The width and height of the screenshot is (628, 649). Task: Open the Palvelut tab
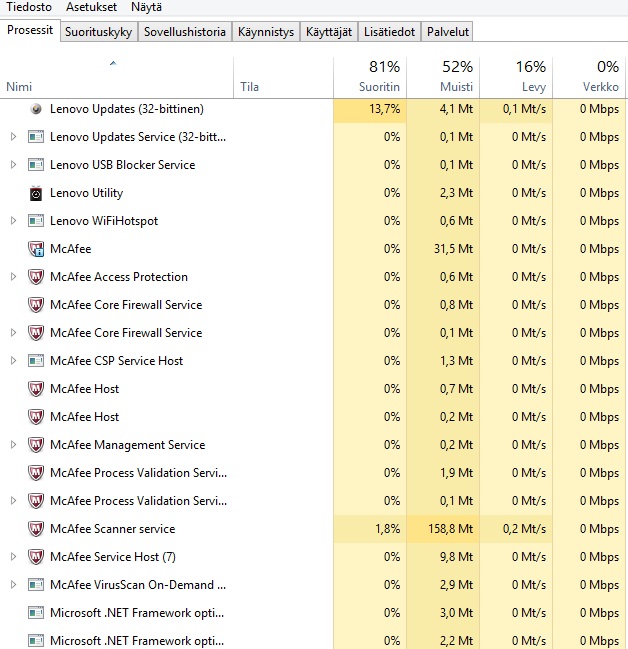[x=448, y=32]
